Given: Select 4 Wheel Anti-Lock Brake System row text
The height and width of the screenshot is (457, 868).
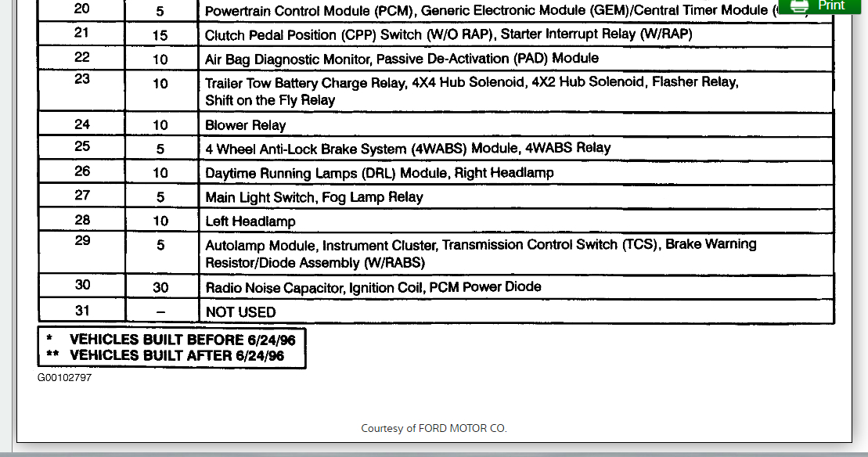Looking at the screenshot, I should tap(408, 149).
